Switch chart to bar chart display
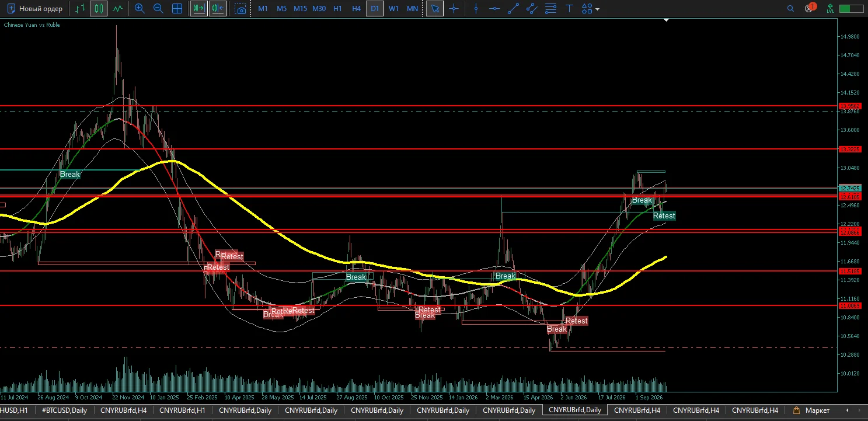 81,9
